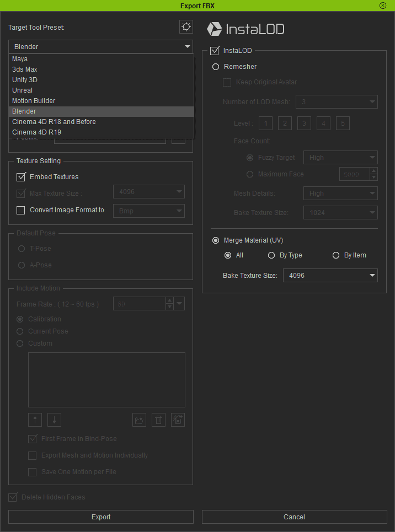Viewport: 395px width, 532px height.
Task: Enable Export Mesh and Motion Individually
Action: 32,455
